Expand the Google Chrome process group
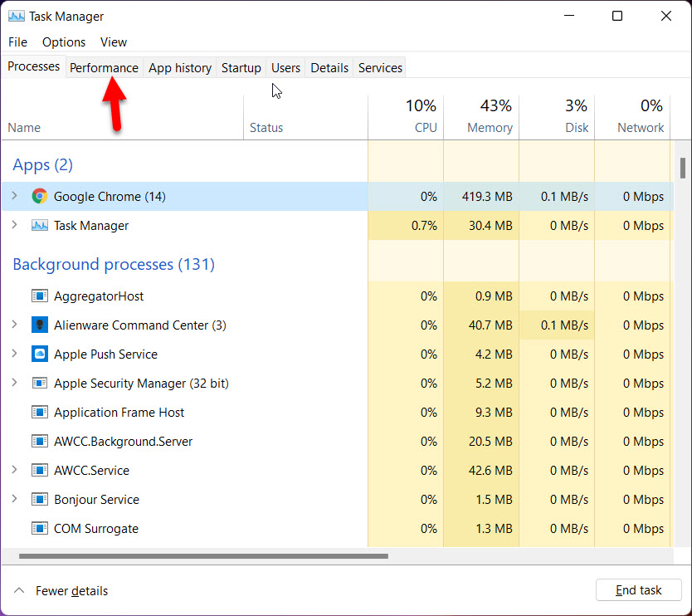692x616 pixels. (x=14, y=197)
